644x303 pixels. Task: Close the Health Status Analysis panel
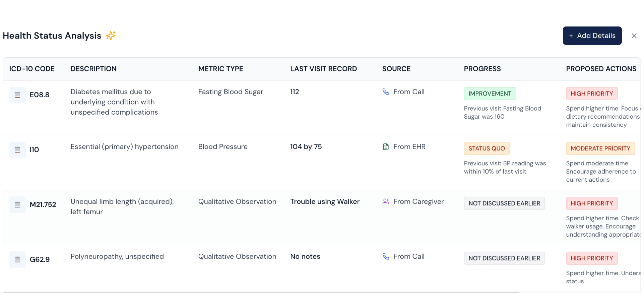(634, 36)
